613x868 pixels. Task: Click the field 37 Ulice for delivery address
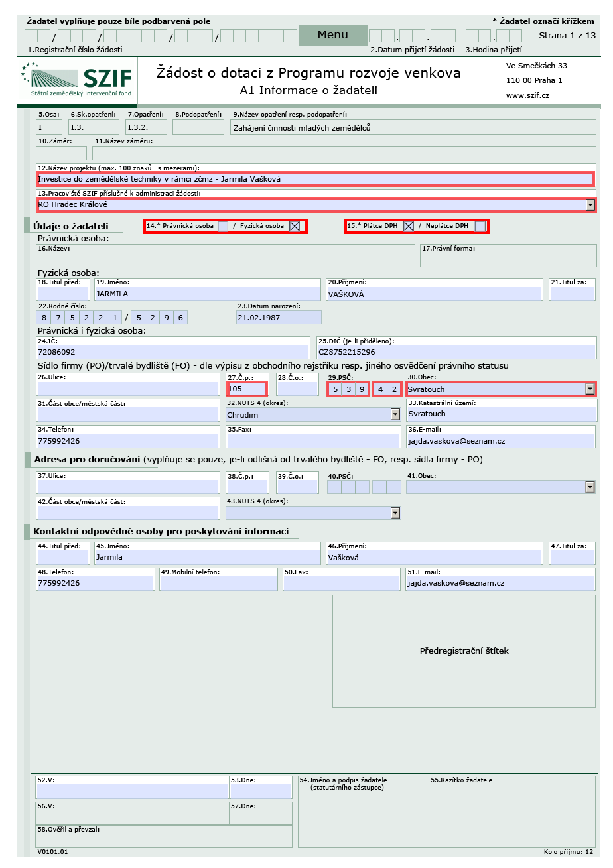pyautogui.click(x=128, y=487)
